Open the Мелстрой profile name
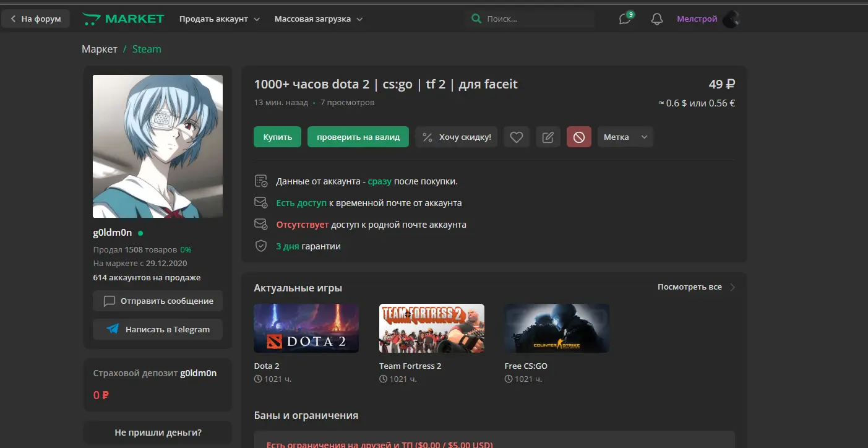868x448 pixels. pos(697,19)
